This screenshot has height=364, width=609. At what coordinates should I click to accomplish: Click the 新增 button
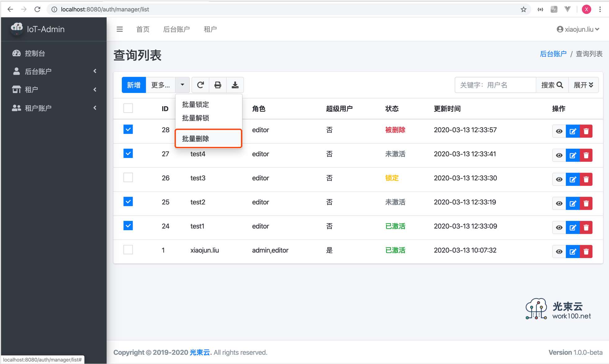[134, 85]
